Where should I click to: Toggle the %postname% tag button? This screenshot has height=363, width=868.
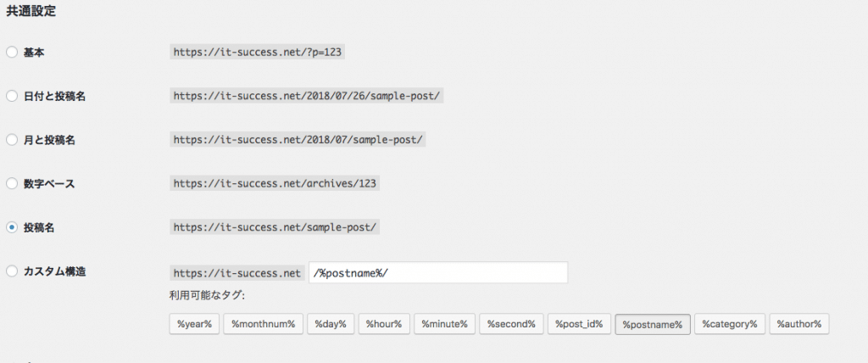[653, 325]
